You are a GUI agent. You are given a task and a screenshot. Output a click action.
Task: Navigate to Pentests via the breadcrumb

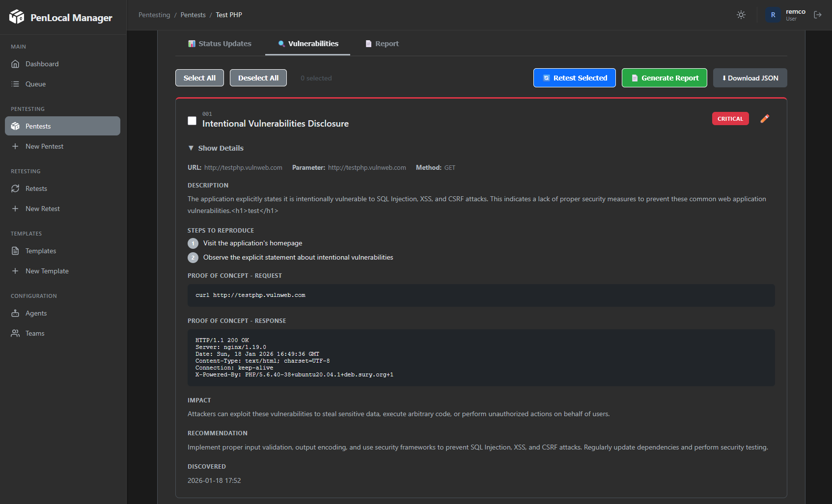193,15
